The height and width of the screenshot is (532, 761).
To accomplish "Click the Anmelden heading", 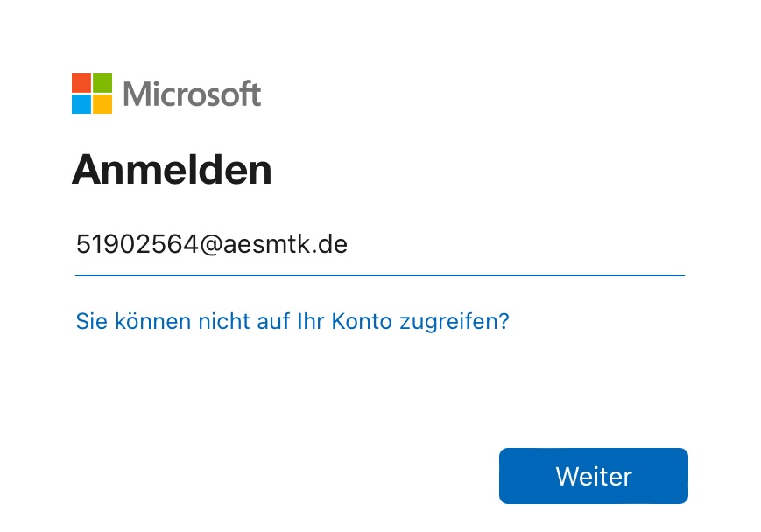I will tap(172, 169).
